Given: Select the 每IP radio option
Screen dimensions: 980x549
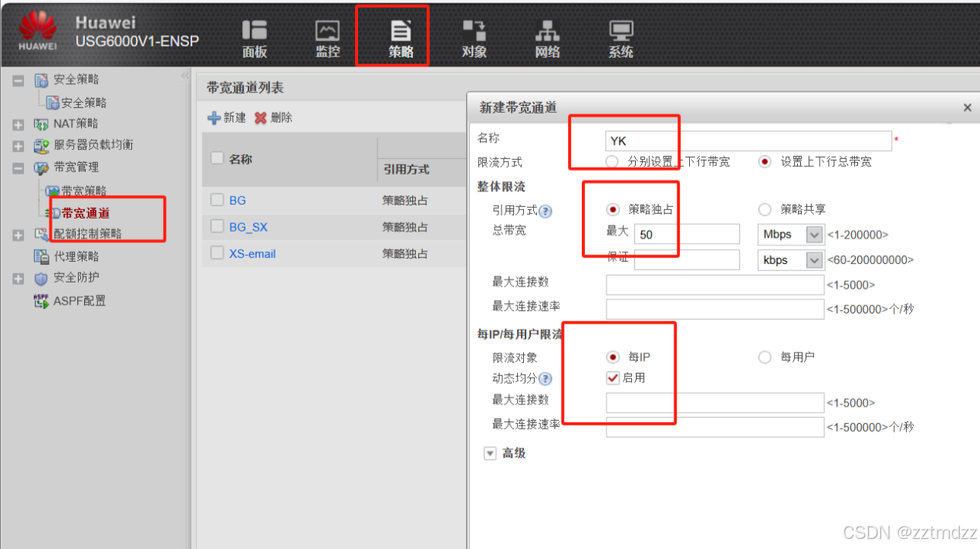Looking at the screenshot, I should pos(613,357).
